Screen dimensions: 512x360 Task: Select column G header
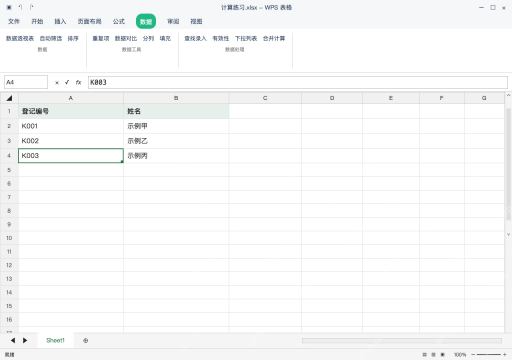484,98
